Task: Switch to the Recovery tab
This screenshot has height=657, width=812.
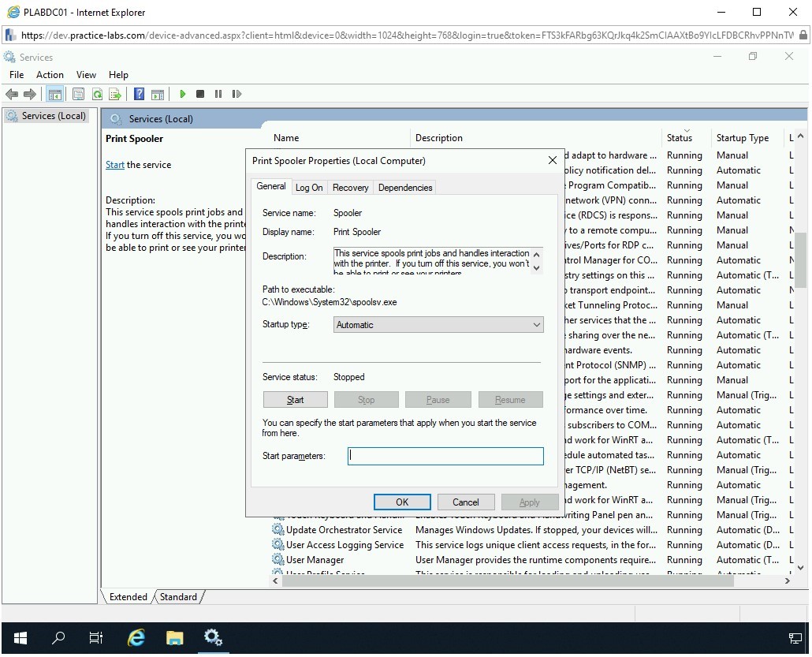Action: [x=350, y=188]
